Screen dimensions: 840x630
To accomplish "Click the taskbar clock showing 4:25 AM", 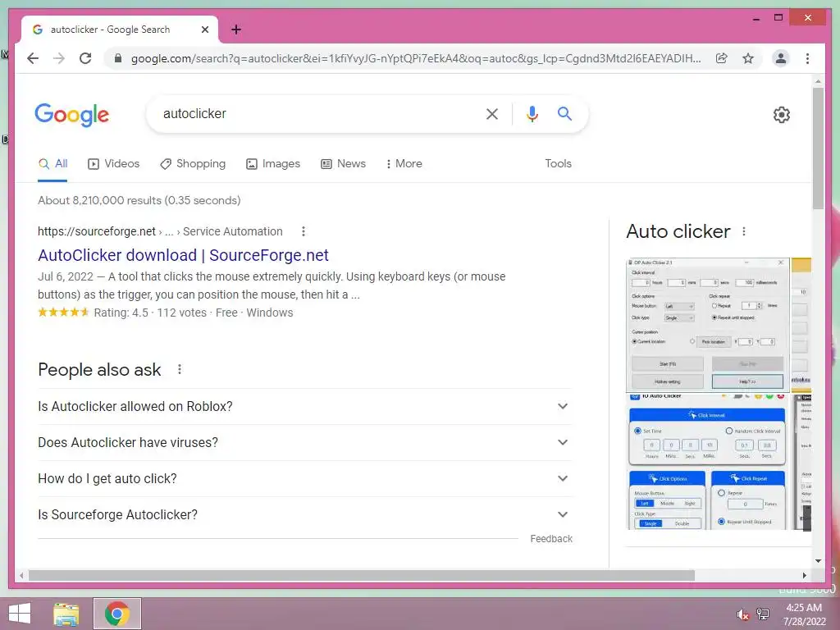I will [804, 614].
